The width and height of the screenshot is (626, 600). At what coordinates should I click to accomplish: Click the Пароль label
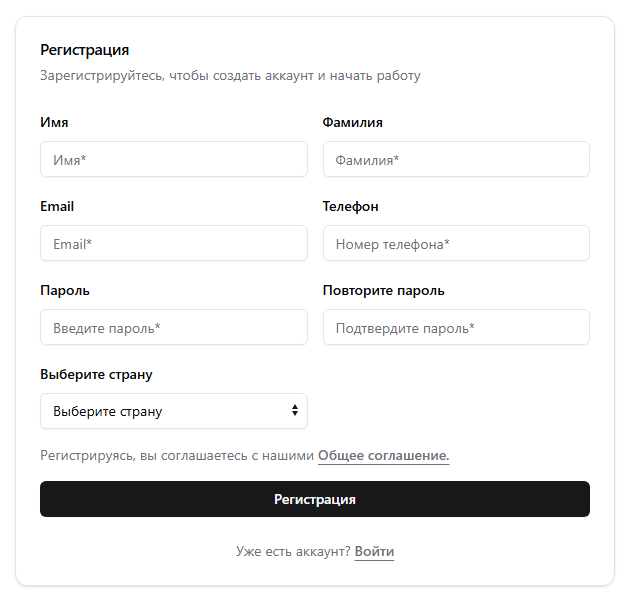tap(65, 290)
